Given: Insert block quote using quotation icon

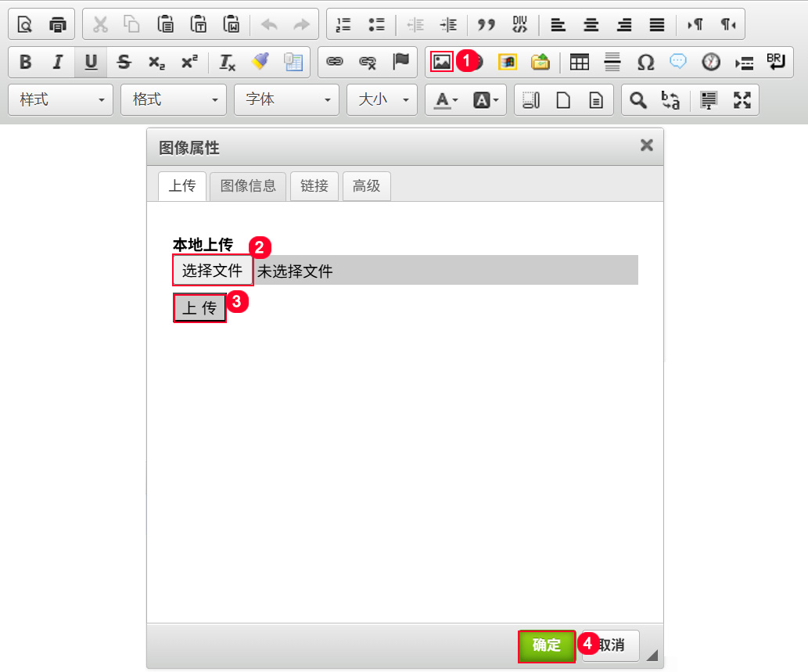Looking at the screenshot, I should pyautogui.click(x=487, y=24).
